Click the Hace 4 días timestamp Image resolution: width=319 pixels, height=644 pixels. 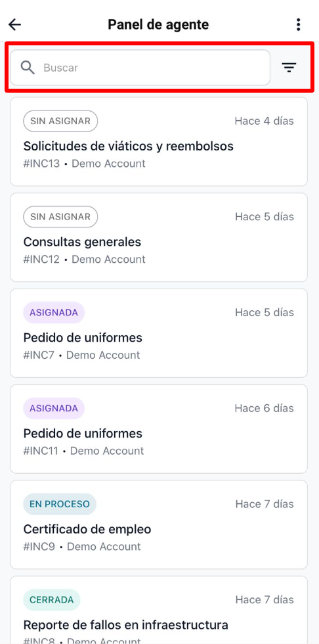point(264,121)
